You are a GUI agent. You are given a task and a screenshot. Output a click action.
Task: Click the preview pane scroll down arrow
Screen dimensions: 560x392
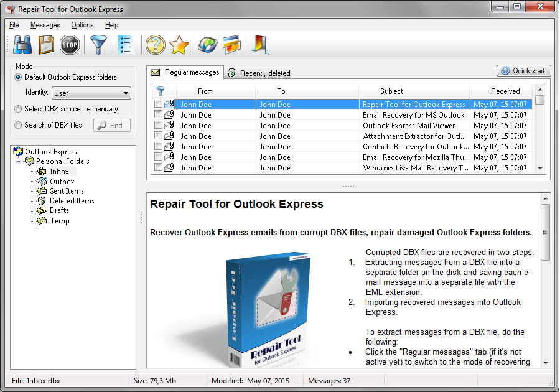pyautogui.click(x=545, y=363)
